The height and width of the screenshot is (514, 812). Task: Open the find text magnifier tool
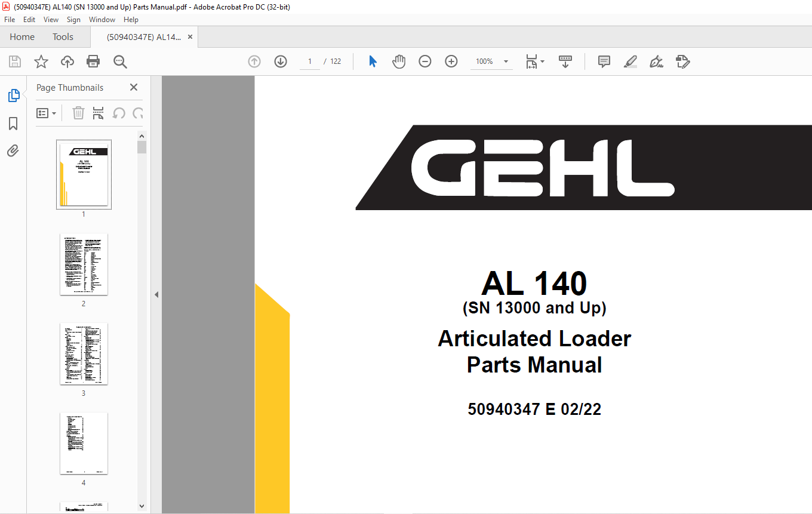pos(120,61)
